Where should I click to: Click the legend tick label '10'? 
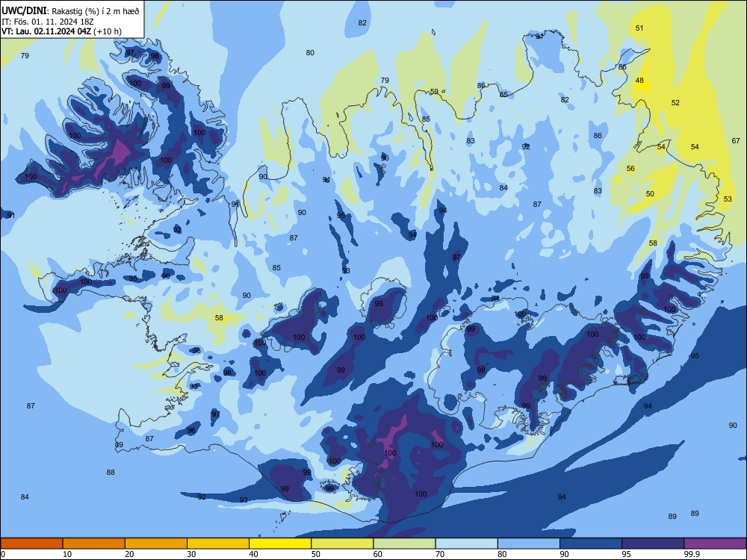[x=67, y=554]
